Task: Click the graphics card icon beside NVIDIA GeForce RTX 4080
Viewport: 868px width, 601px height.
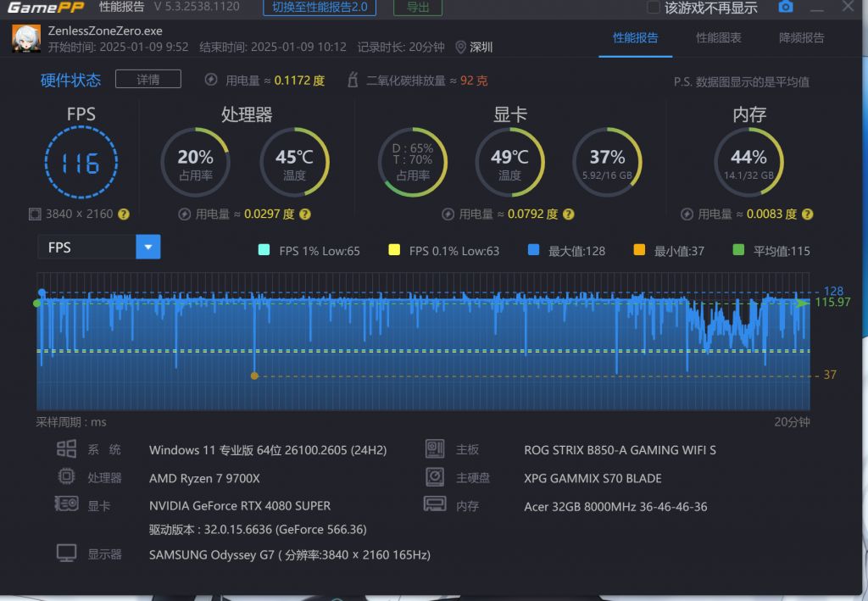Action: (66, 505)
